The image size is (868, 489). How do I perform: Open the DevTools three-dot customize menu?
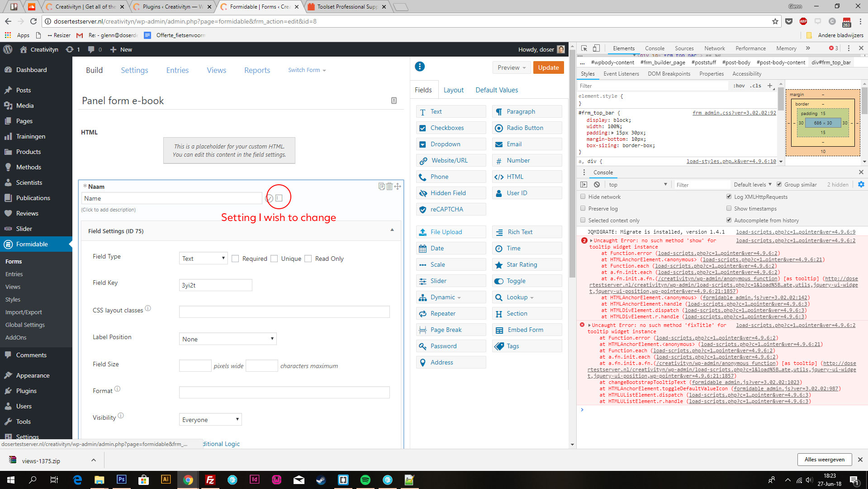848,48
